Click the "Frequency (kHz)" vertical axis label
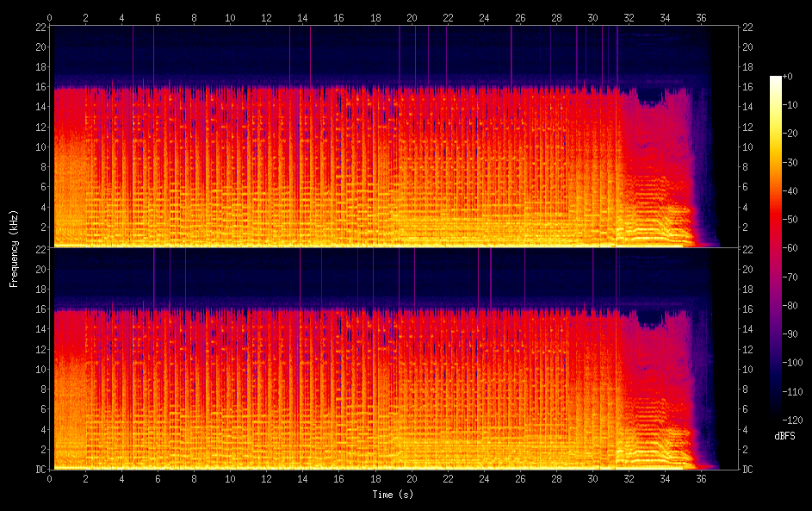The image size is (812, 511). 14,248
